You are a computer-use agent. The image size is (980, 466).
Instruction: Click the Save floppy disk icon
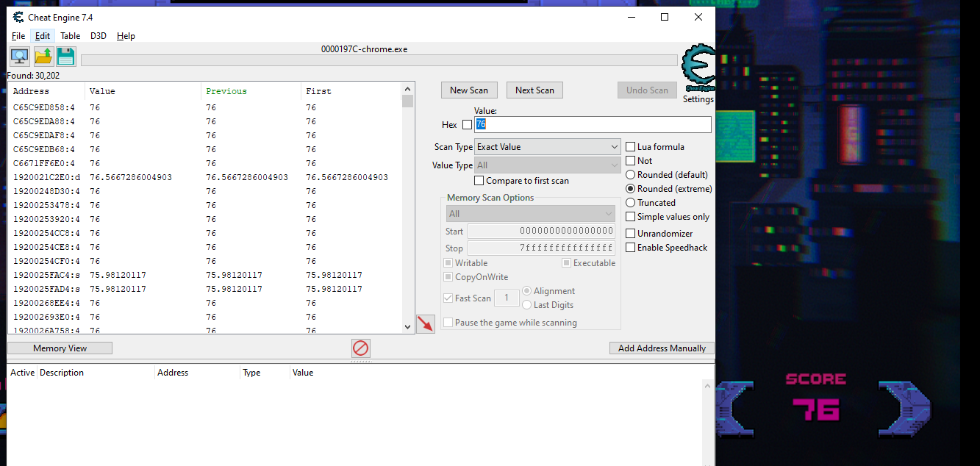click(x=66, y=56)
